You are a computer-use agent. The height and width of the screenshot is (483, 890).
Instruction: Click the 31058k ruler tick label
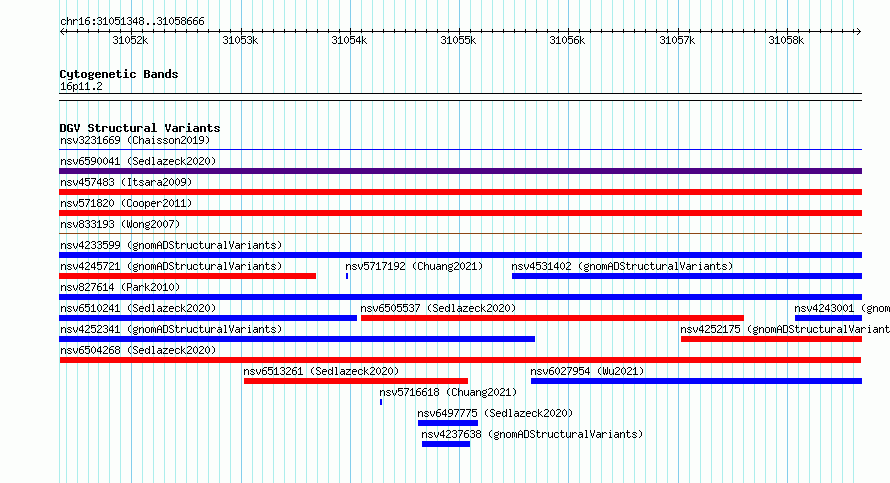[786, 40]
